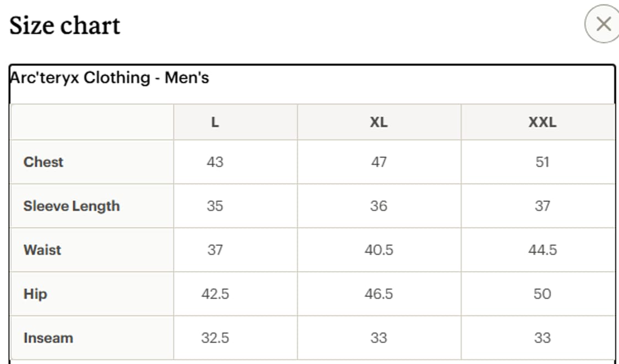Click the chest value 51 for XXL
The width and height of the screenshot is (619, 364).
(543, 162)
